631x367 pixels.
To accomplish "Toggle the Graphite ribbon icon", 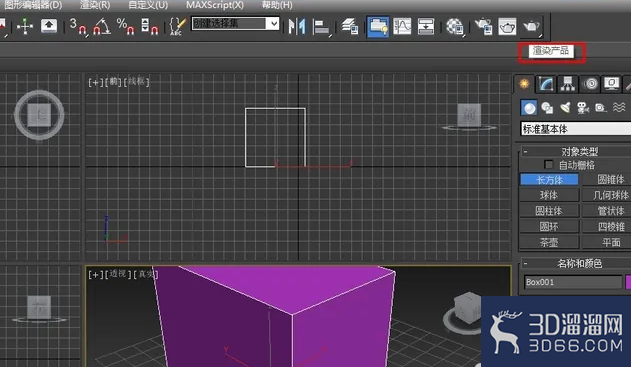I will [377, 27].
